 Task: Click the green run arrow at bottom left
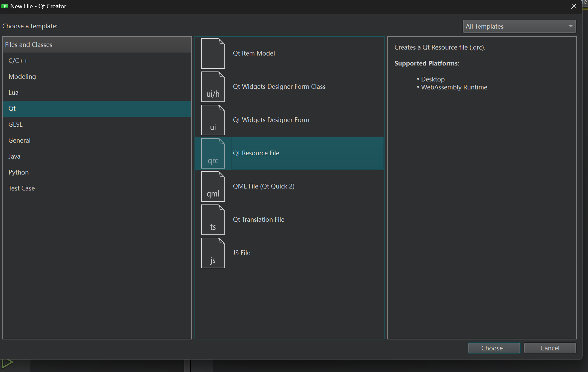(x=7, y=363)
